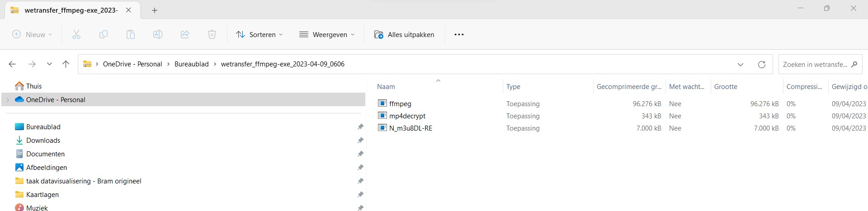This screenshot has height=211, width=868.
Task: Click the Delete trash can icon
Action: tap(212, 34)
